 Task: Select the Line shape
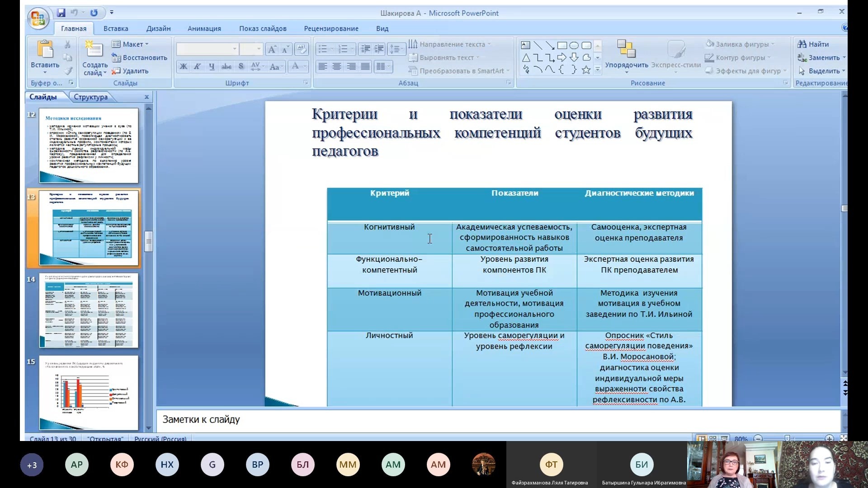tap(538, 45)
